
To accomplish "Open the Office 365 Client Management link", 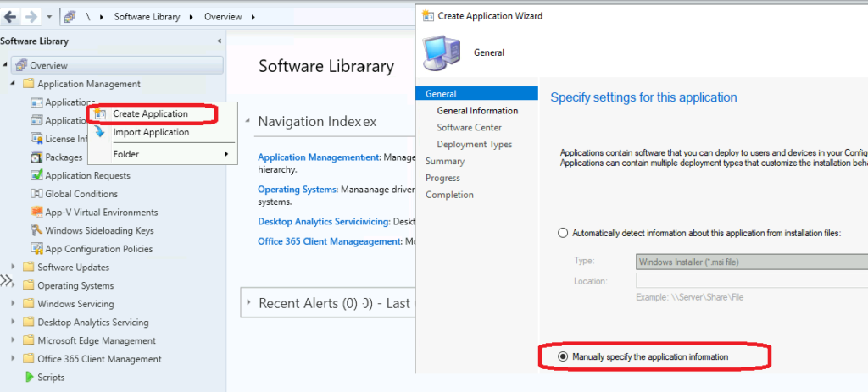I will tap(330, 241).
